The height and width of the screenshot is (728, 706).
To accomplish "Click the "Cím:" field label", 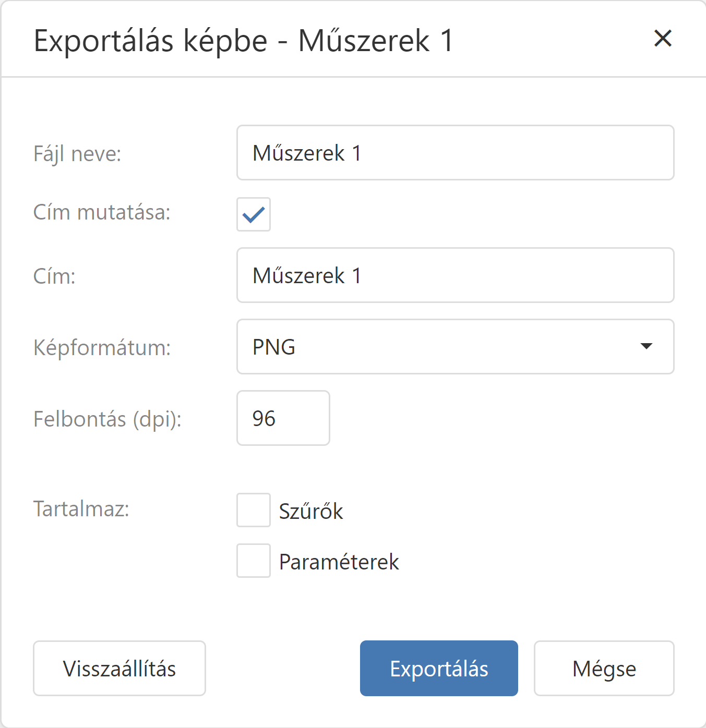I will tap(54, 276).
